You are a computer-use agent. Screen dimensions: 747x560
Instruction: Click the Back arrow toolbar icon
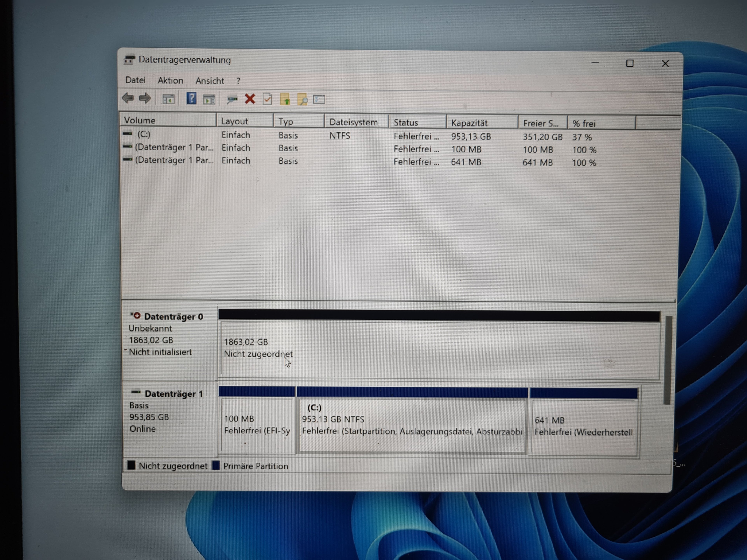pyautogui.click(x=128, y=98)
